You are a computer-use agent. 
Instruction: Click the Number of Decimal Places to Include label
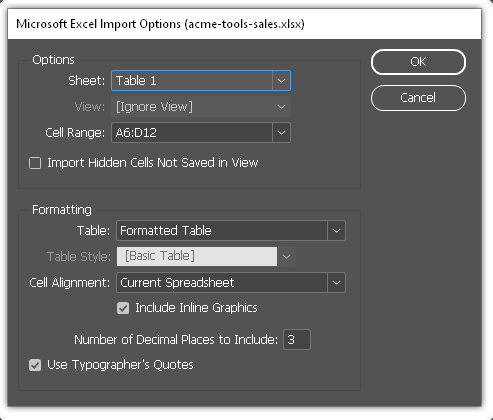pos(176,340)
